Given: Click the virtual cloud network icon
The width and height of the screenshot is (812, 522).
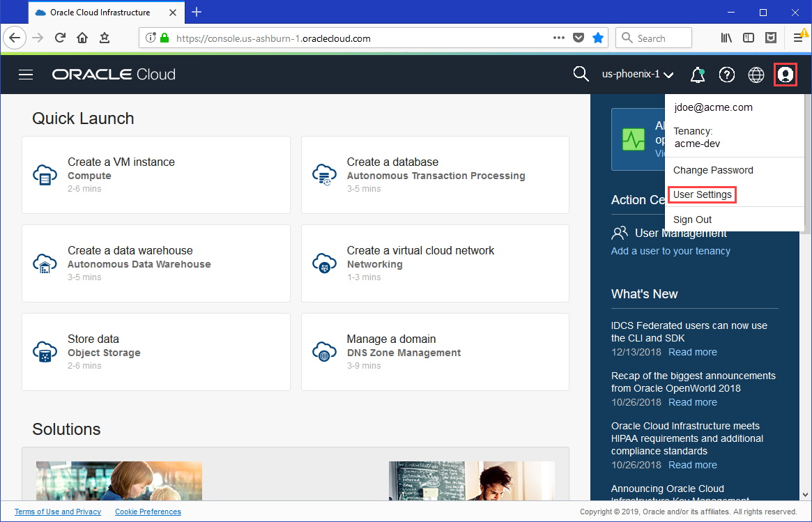Looking at the screenshot, I should [324, 263].
